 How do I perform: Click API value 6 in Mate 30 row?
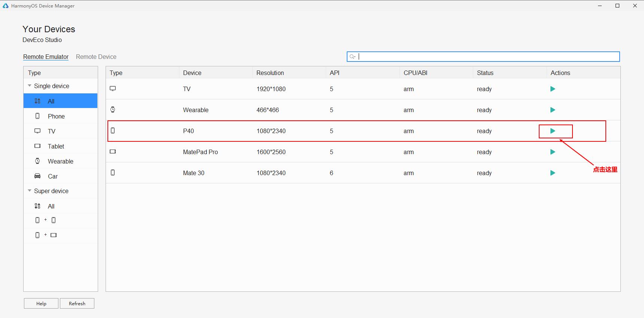[x=331, y=173]
